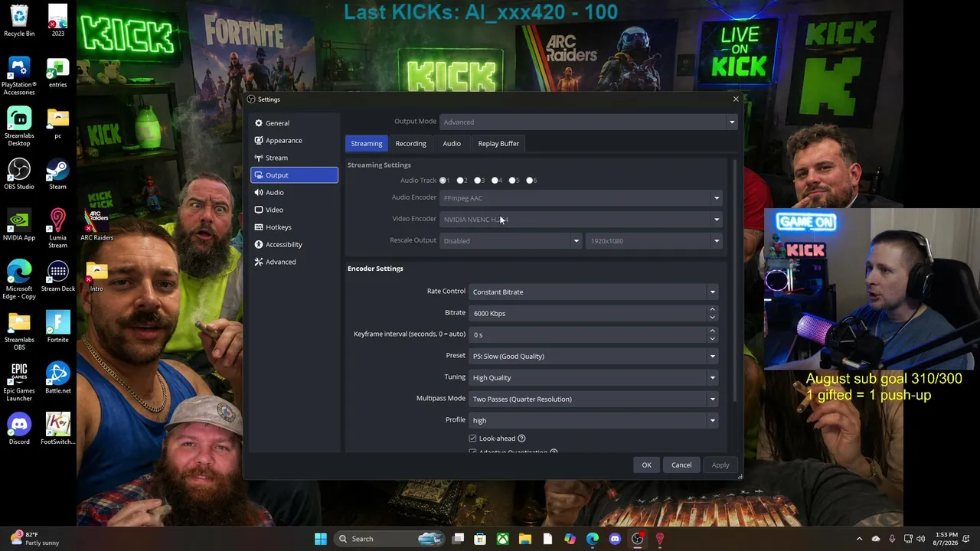The height and width of the screenshot is (551, 980).
Task: Open the Tuning dropdown
Action: tap(593, 377)
